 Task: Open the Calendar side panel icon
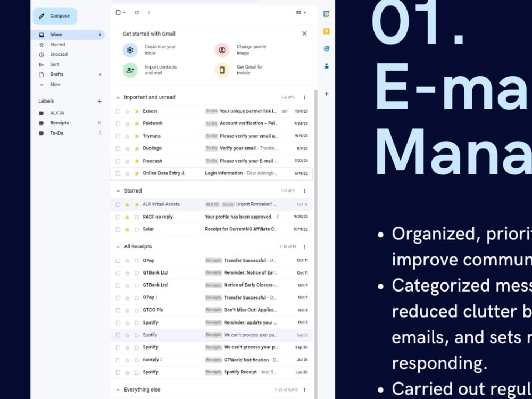pyautogui.click(x=327, y=14)
